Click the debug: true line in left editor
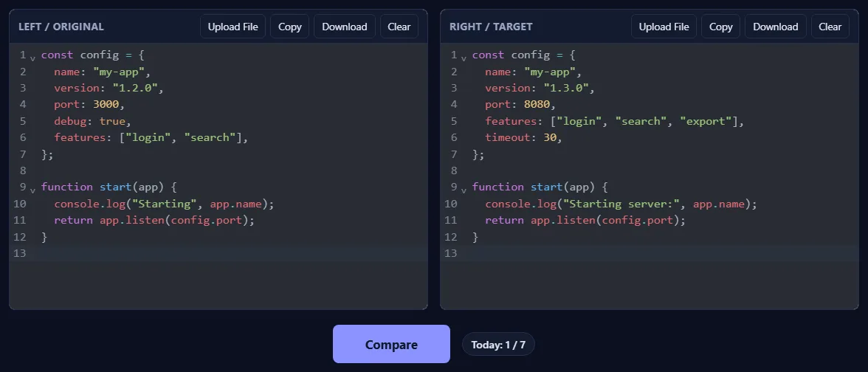Image resolution: width=868 pixels, height=372 pixels. point(92,121)
